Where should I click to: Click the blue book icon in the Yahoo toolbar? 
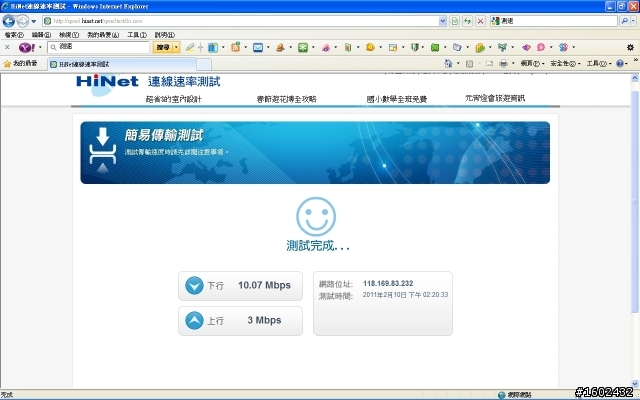click(x=213, y=47)
